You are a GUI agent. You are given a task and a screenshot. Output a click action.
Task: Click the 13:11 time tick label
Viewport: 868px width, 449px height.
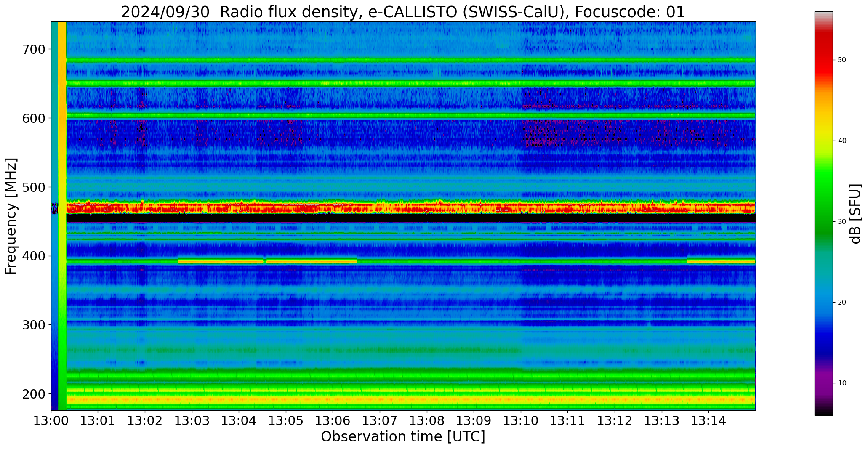(568, 420)
